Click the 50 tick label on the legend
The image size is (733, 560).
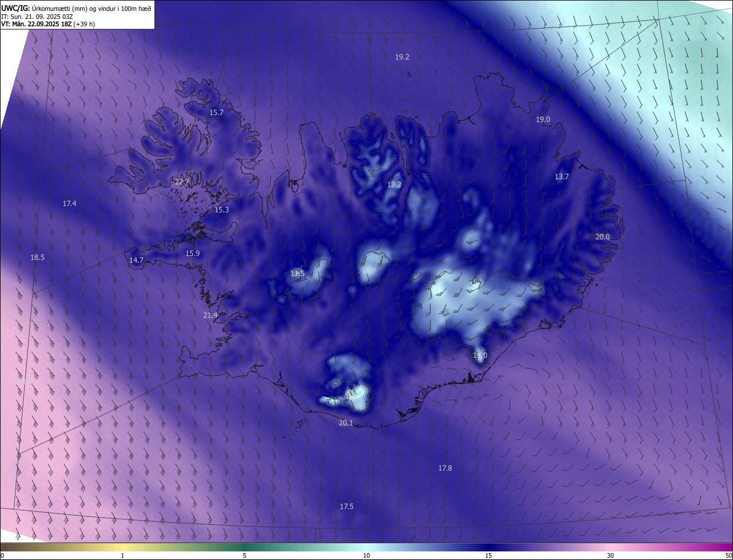[x=728, y=555]
